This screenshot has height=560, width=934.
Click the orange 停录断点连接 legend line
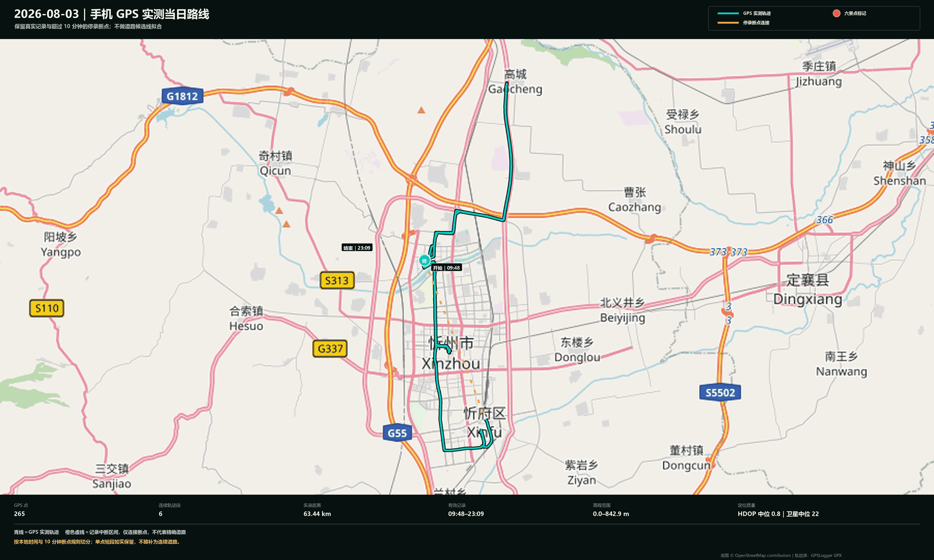728,23
